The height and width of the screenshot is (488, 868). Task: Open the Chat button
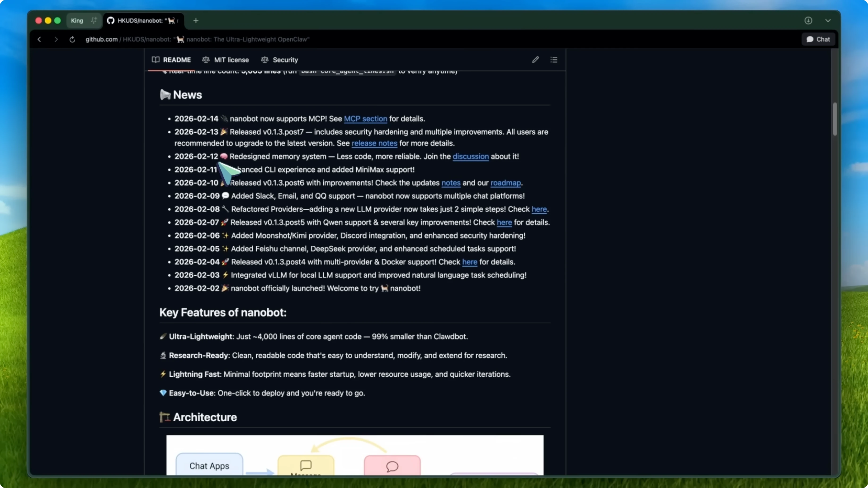(x=818, y=39)
